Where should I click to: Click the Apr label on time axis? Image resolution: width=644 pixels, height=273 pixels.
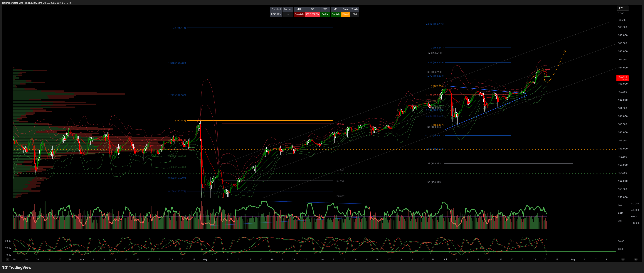point(82,259)
